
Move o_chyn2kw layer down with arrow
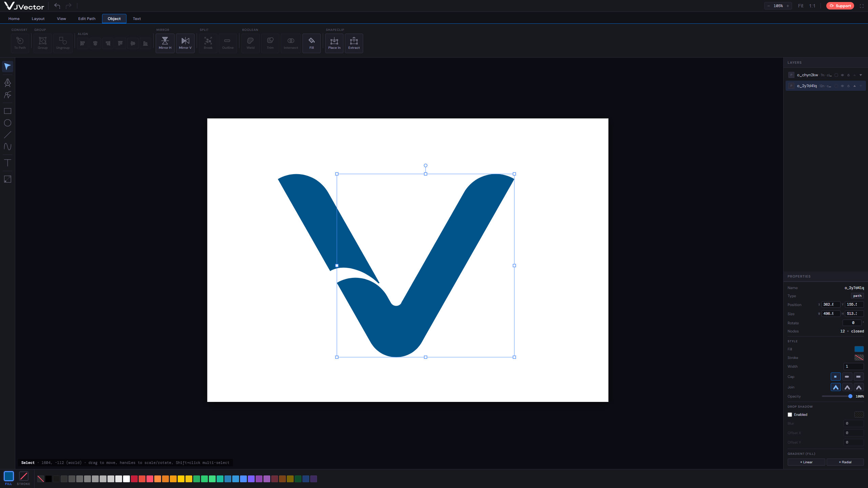click(861, 75)
